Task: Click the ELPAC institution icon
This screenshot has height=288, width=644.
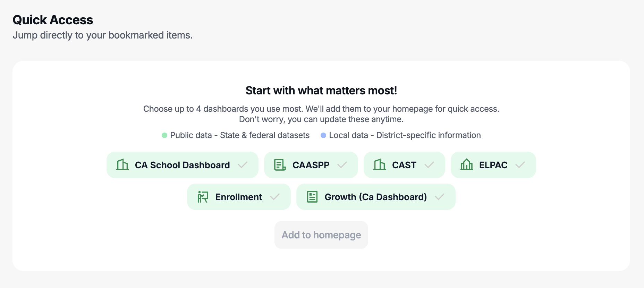Action: tap(467, 165)
